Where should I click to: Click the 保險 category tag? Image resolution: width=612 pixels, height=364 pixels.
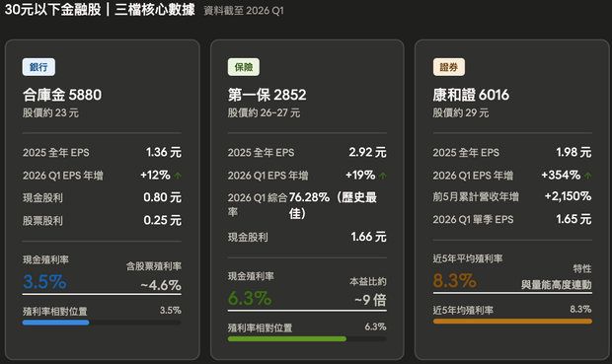(x=244, y=67)
